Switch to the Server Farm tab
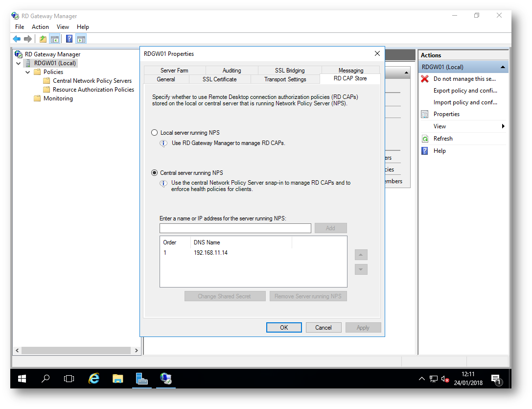This screenshot has width=532, height=409. click(x=174, y=71)
